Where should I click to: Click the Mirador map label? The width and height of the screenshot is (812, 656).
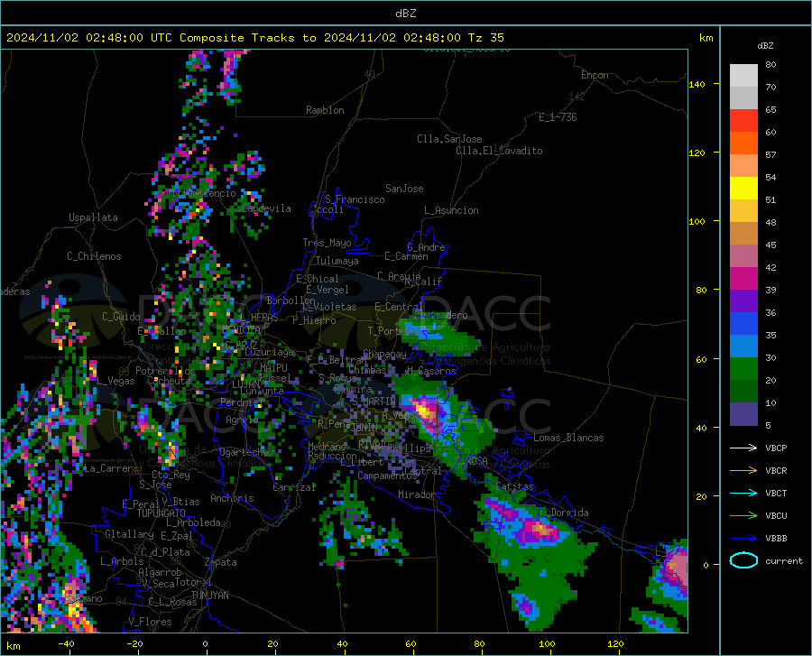pos(416,494)
